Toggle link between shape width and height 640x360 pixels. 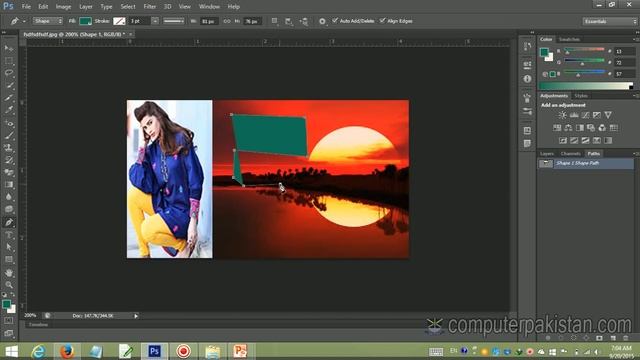tap(227, 21)
